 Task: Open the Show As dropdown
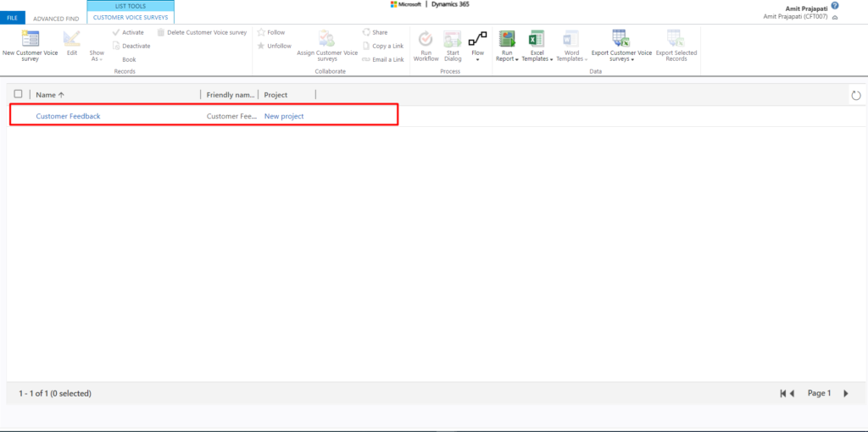(x=97, y=55)
